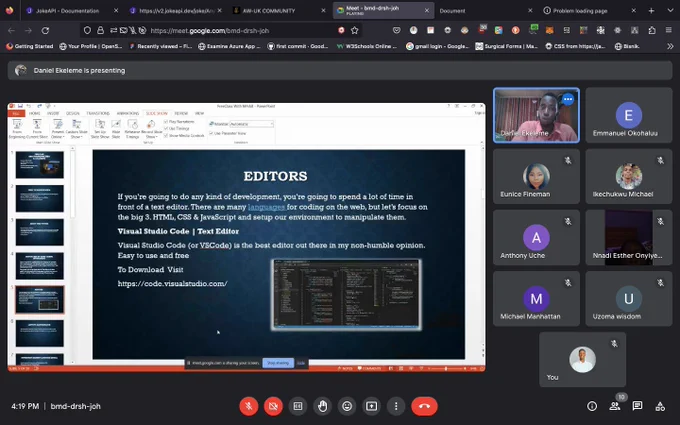This screenshot has width=680, height=425.
Task: Click Hide next to Stop sharing
Action: [301, 363]
